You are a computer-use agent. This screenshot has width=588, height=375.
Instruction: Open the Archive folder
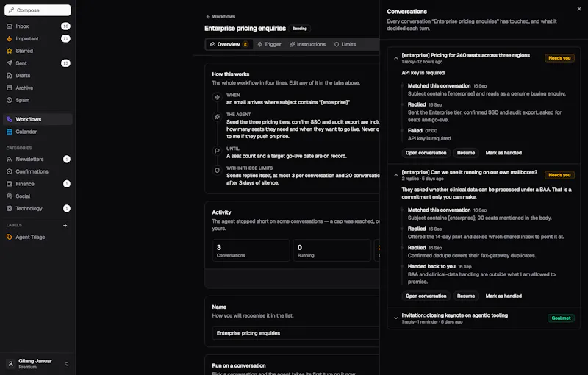[37, 87]
